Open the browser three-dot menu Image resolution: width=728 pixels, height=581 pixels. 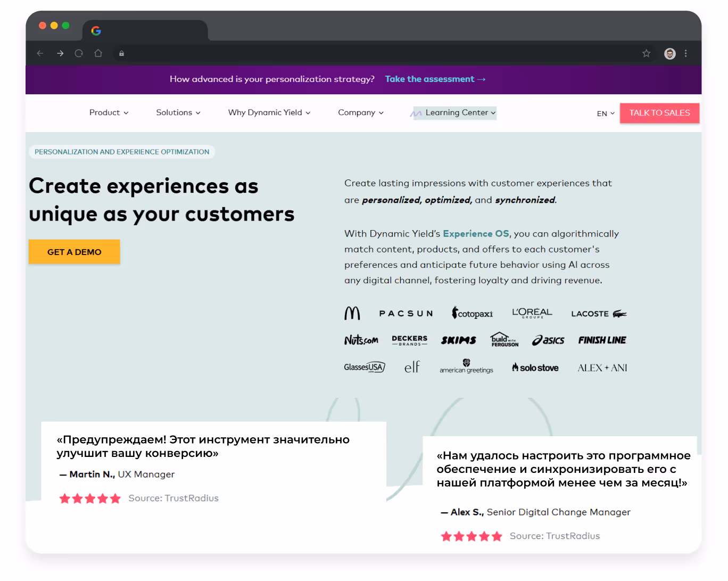[685, 53]
